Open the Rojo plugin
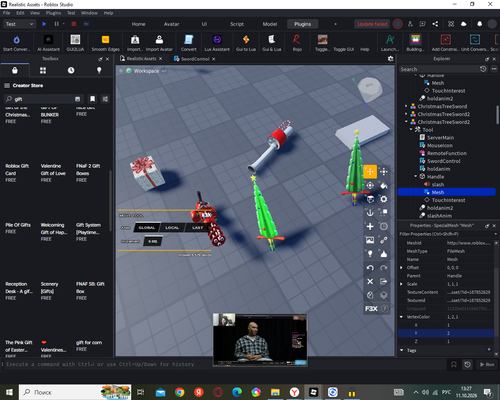Screen dimensions: 500x400 [x=297, y=43]
